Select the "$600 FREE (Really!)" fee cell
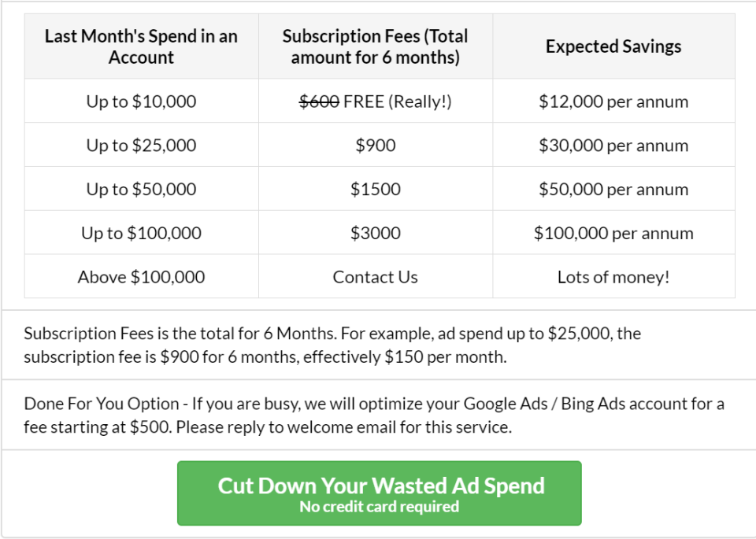Image resolution: width=756 pixels, height=539 pixels. (375, 102)
